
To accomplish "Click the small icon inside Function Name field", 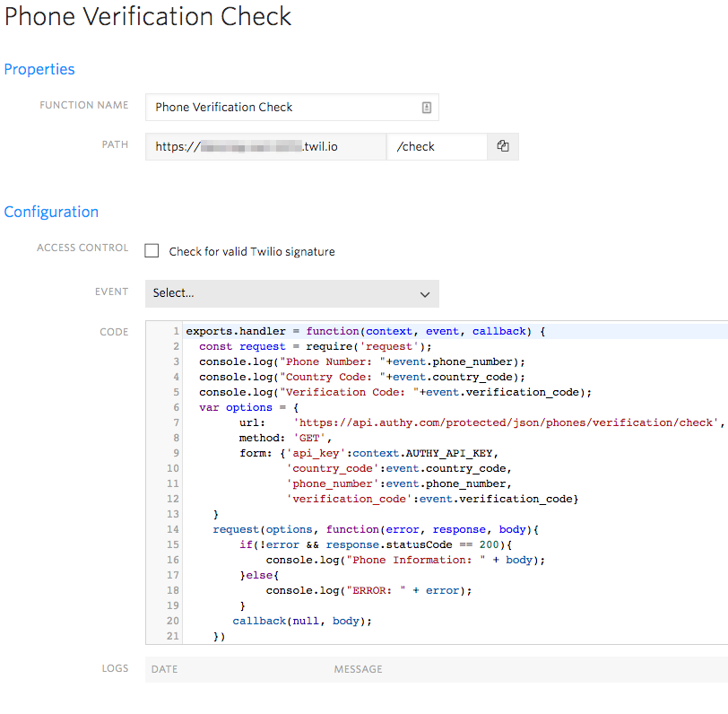I will point(426,107).
